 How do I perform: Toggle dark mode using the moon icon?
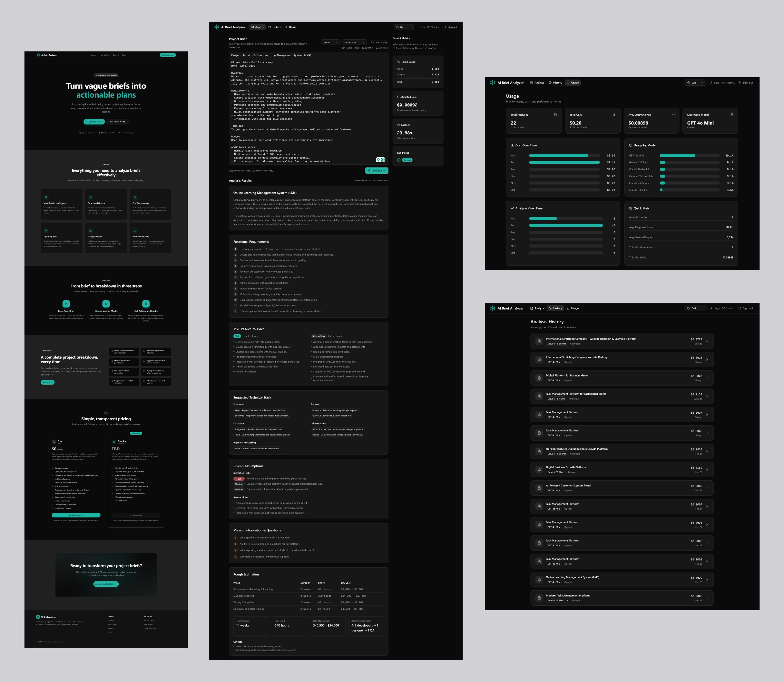click(398, 27)
